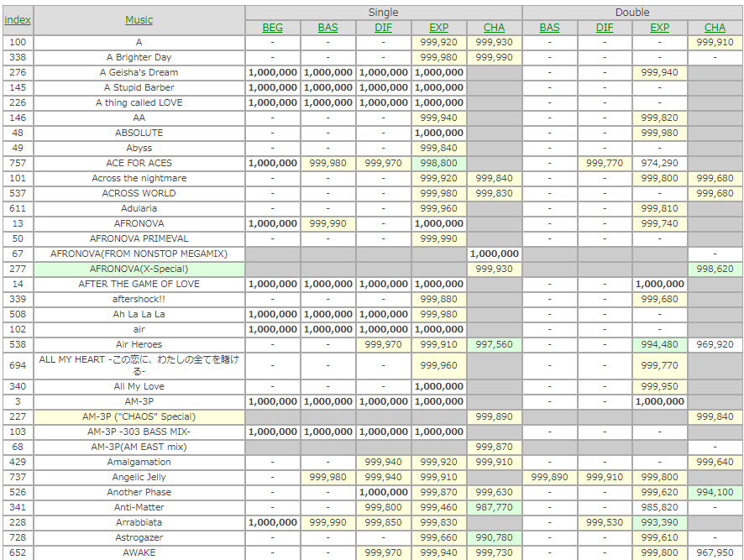The height and width of the screenshot is (560, 744).
Task: Click Anti-Matter double EXP score 985,820
Action: tap(659, 507)
